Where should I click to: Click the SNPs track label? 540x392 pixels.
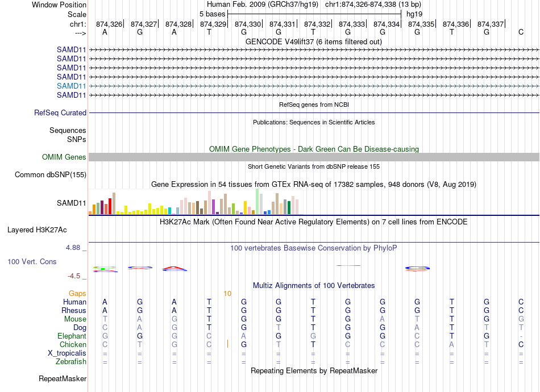click(77, 139)
